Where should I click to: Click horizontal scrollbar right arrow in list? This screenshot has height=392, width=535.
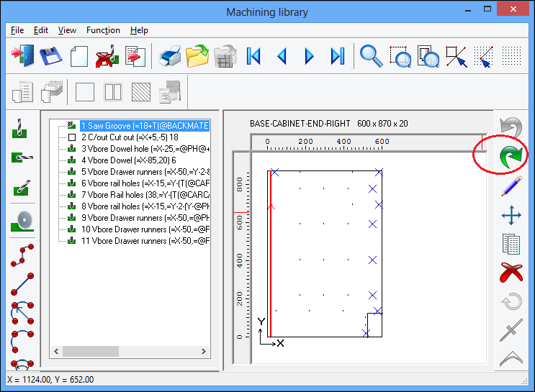[x=203, y=352]
